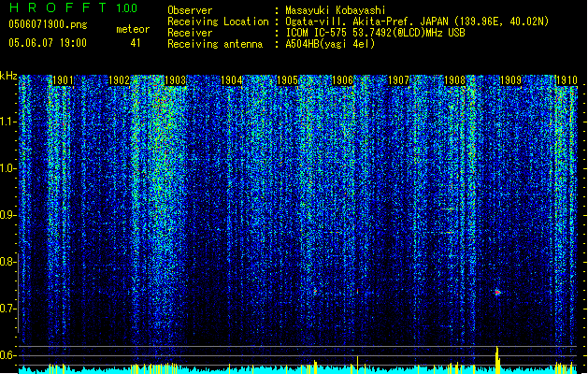Click the 1903 time marker
Viewport: 588px width, 374px height.
click(175, 80)
